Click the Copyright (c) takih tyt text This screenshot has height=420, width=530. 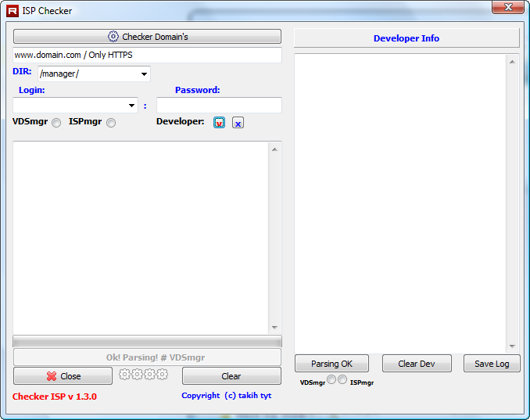[x=227, y=395]
